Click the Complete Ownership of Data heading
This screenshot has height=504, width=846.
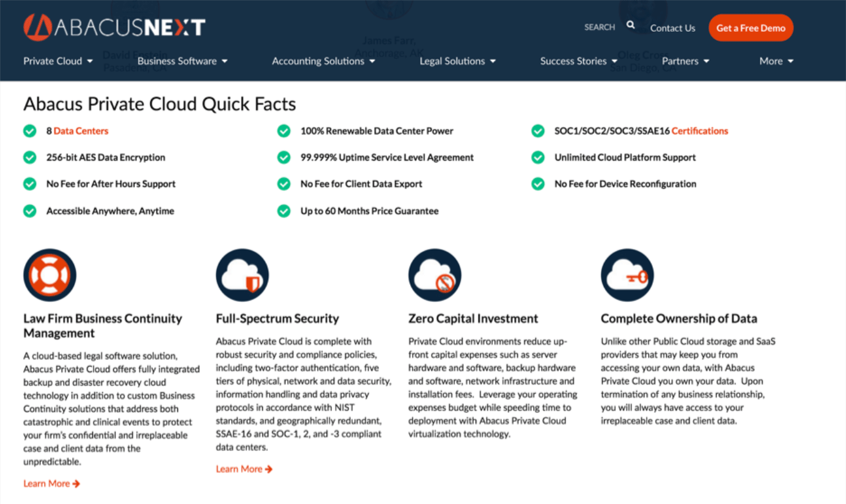point(679,319)
